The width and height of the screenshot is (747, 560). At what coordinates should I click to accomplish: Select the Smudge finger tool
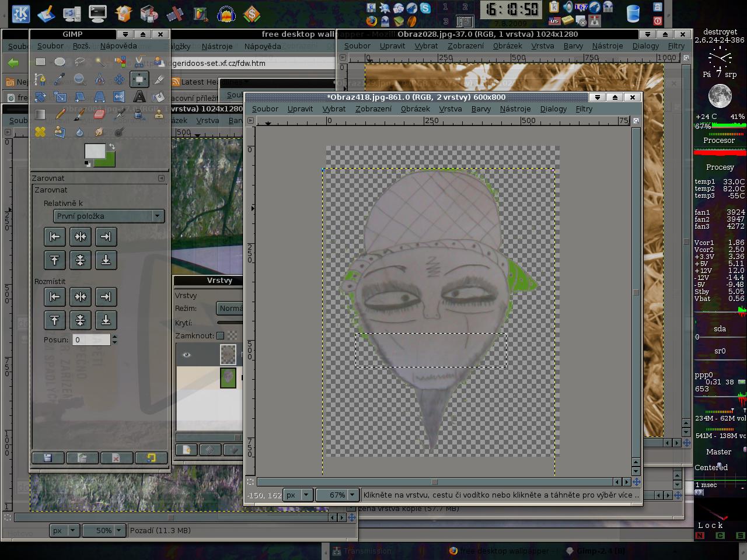[100, 132]
